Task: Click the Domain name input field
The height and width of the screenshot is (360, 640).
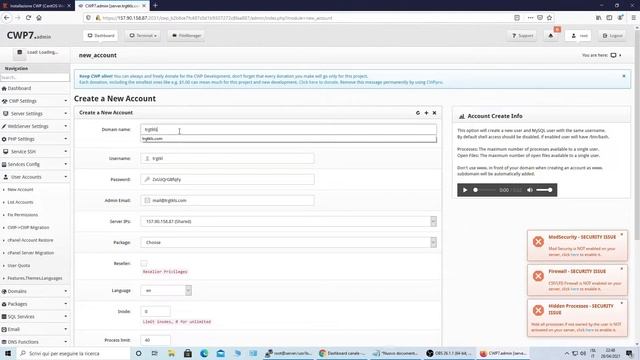Action: click(x=288, y=129)
